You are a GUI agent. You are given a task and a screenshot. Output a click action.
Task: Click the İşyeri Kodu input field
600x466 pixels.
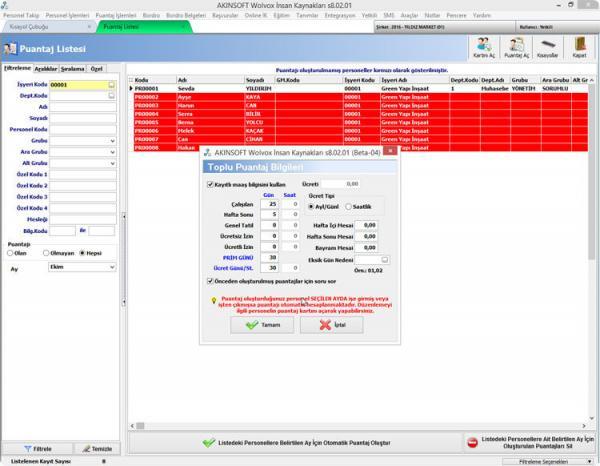click(79, 85)
